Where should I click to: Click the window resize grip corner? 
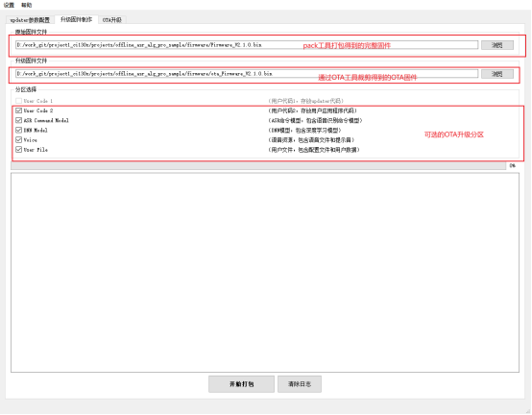coord(528,411)
